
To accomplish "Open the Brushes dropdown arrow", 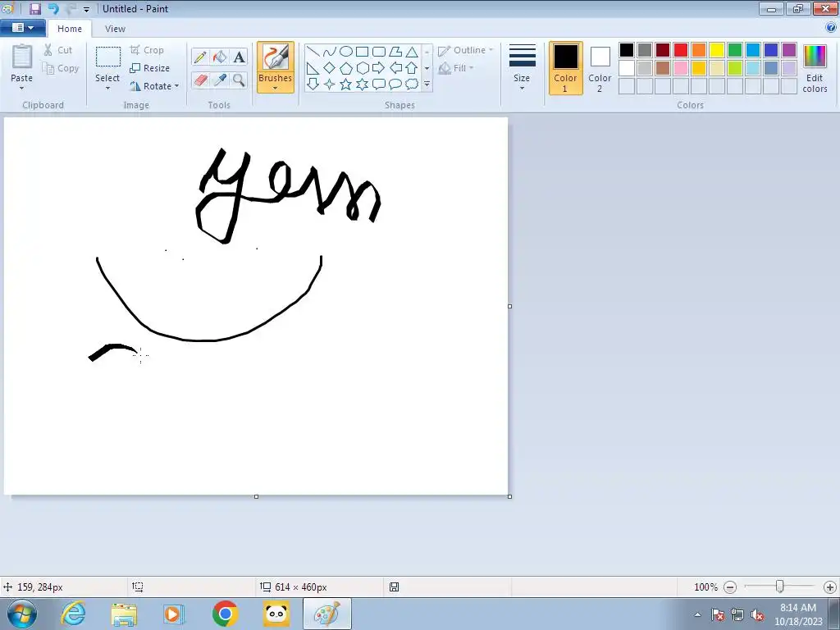I will click(x=275, y=89).
